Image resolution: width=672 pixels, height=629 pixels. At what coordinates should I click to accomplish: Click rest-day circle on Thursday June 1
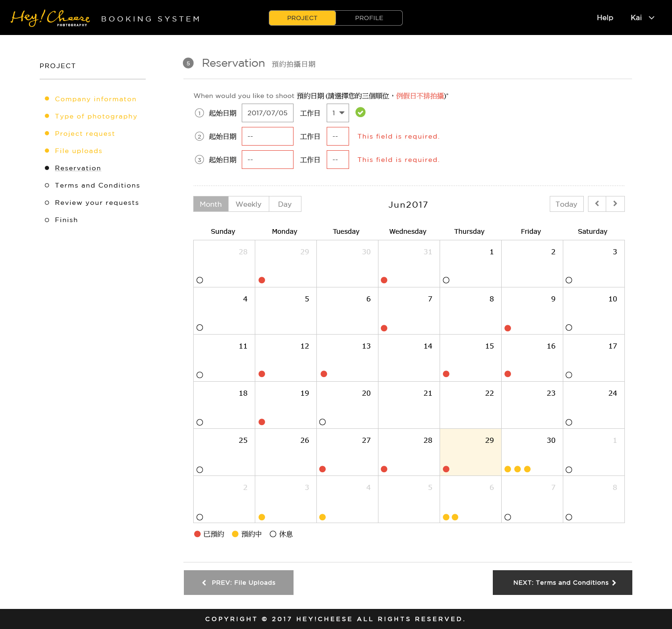(446, 280)
